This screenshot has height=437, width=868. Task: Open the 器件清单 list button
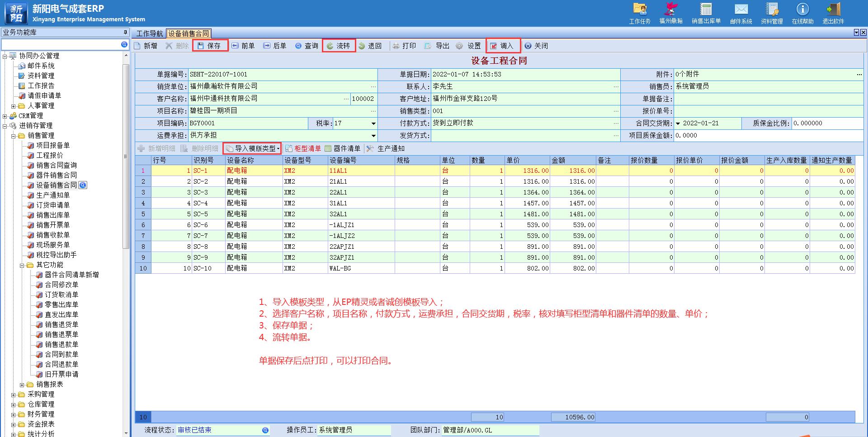tap(342, 148)
